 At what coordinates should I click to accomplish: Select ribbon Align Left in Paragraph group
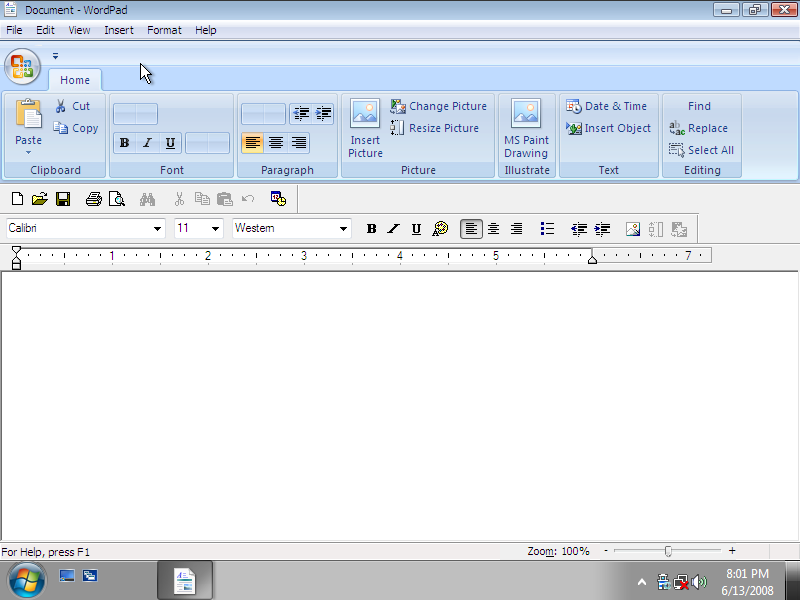253,143
